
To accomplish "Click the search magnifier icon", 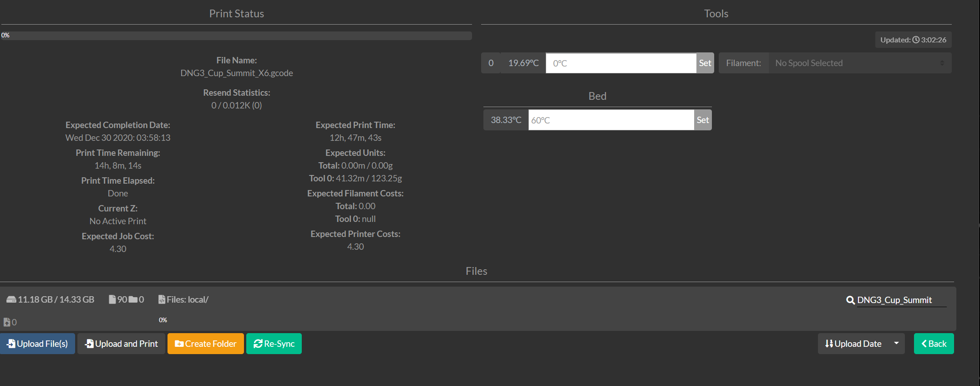I will 850,300.
